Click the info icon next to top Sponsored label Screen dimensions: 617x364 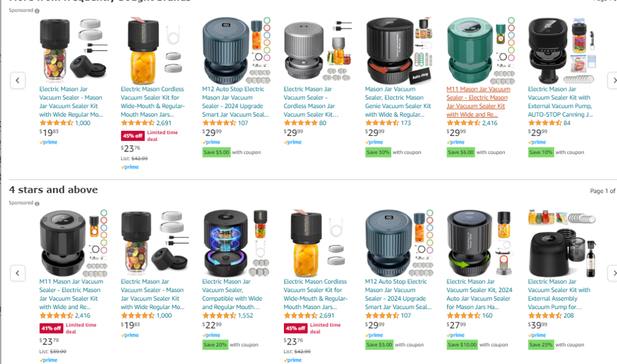pos(37,11)
